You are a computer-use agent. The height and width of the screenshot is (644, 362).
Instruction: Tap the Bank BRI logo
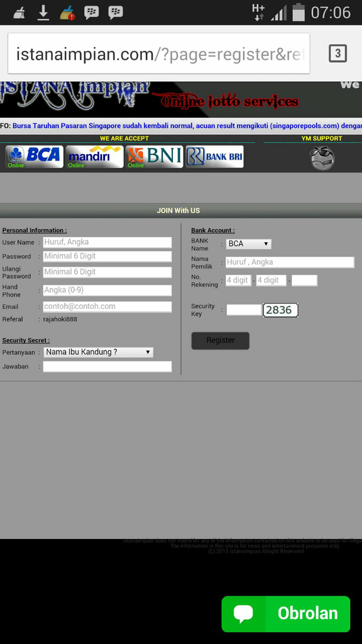coord(215,157)
